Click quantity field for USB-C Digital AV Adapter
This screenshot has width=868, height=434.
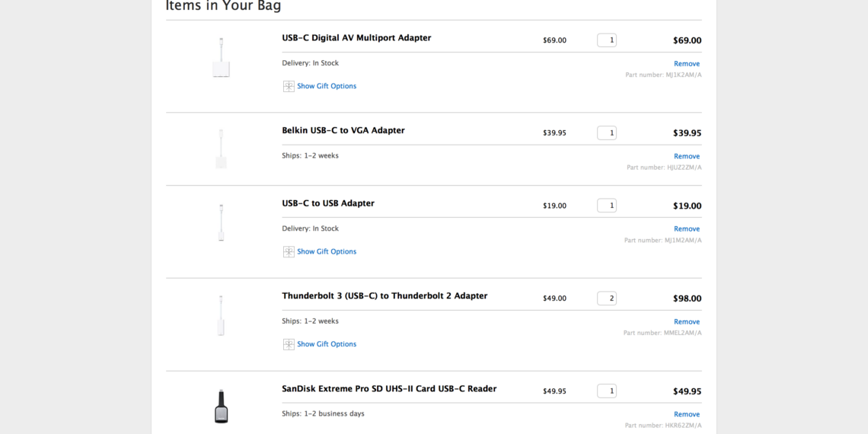coord(607,40)
